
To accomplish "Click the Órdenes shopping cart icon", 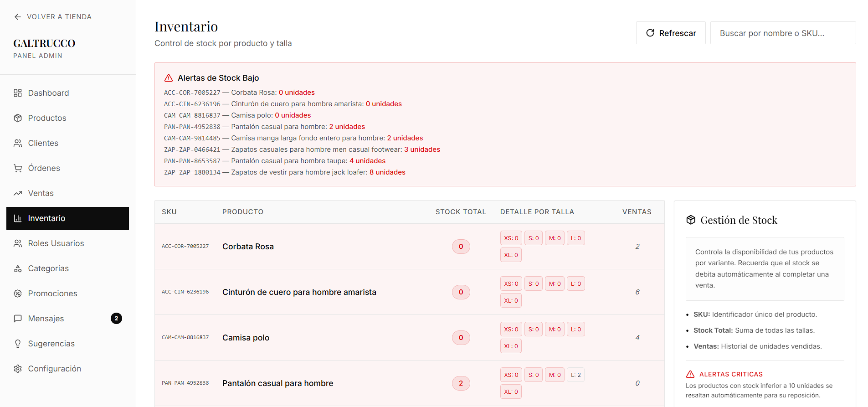I will click(18, 168).
